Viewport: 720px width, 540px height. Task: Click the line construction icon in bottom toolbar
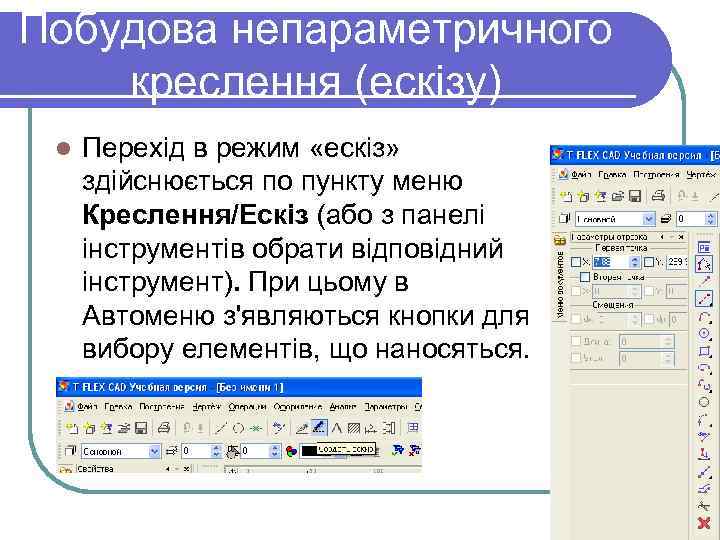tap(221, 428)
